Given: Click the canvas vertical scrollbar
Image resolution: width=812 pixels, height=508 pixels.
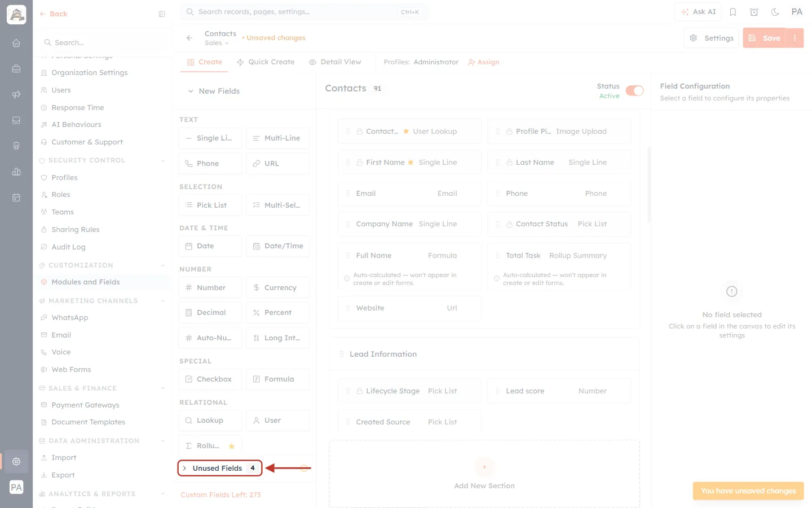Looking at the screenshot, I should point(649,185).
